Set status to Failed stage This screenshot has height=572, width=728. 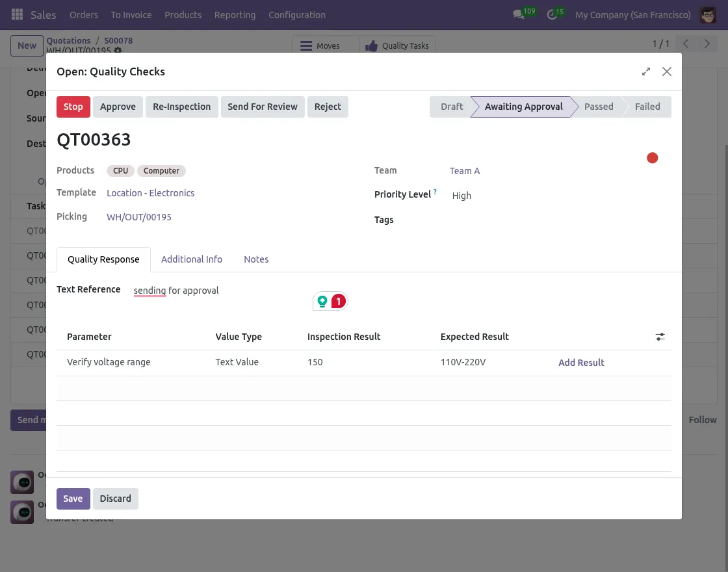click(x=647, y=107)
